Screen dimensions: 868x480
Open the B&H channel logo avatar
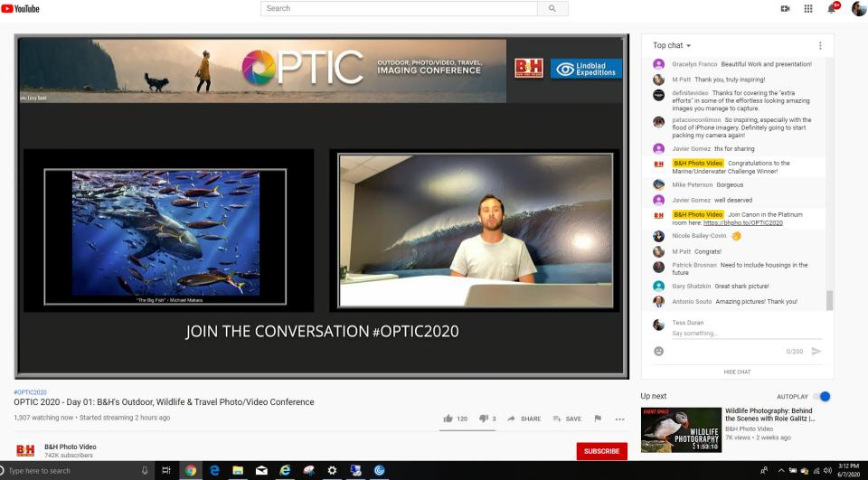(x=25, y=450)
